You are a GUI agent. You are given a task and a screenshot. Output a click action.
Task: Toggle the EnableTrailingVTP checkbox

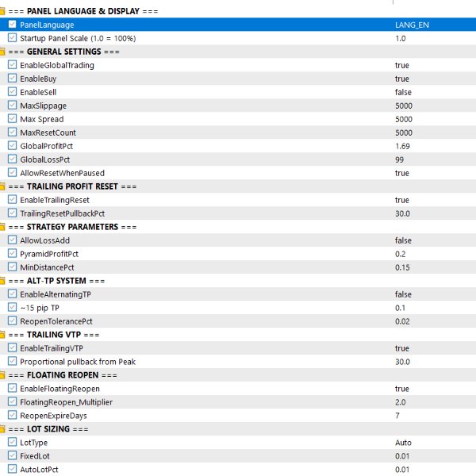point(12,347)
